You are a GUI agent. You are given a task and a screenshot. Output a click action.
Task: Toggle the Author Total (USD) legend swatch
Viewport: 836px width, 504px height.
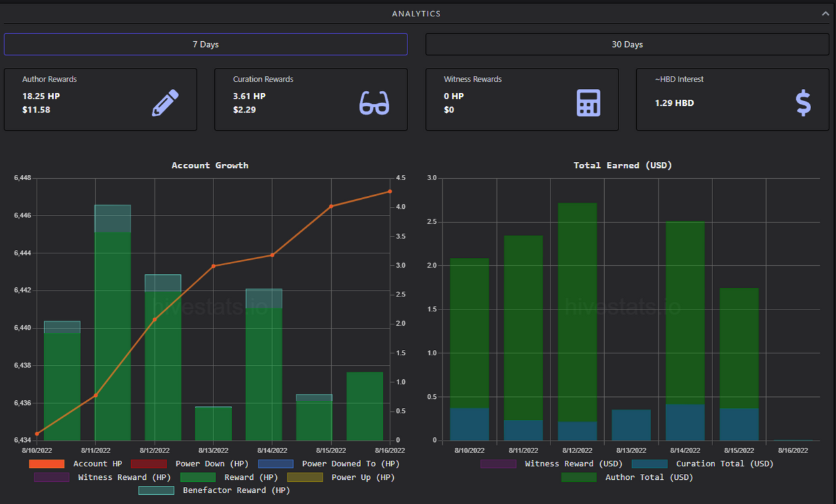(x=579, y=477)
